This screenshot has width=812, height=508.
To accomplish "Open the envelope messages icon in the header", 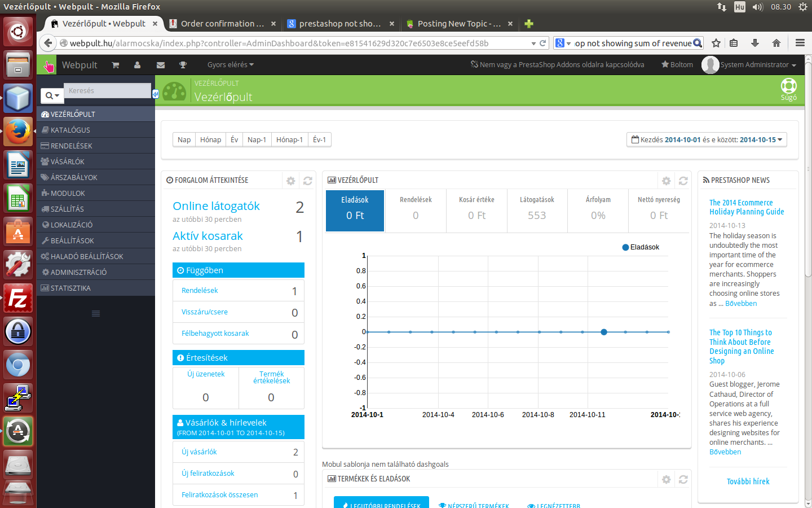I will coord(161,65).
